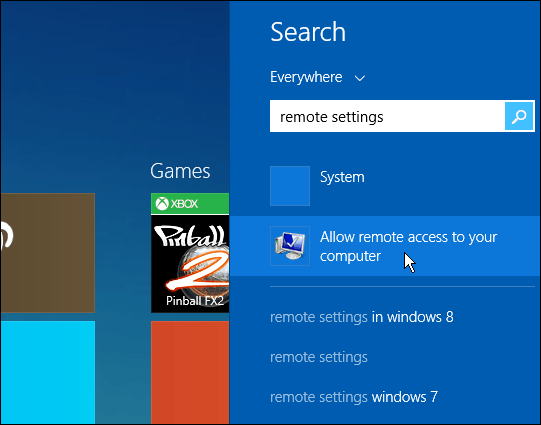
Task: Click the Pinball FX2 label text
Action: click(195, 301)
